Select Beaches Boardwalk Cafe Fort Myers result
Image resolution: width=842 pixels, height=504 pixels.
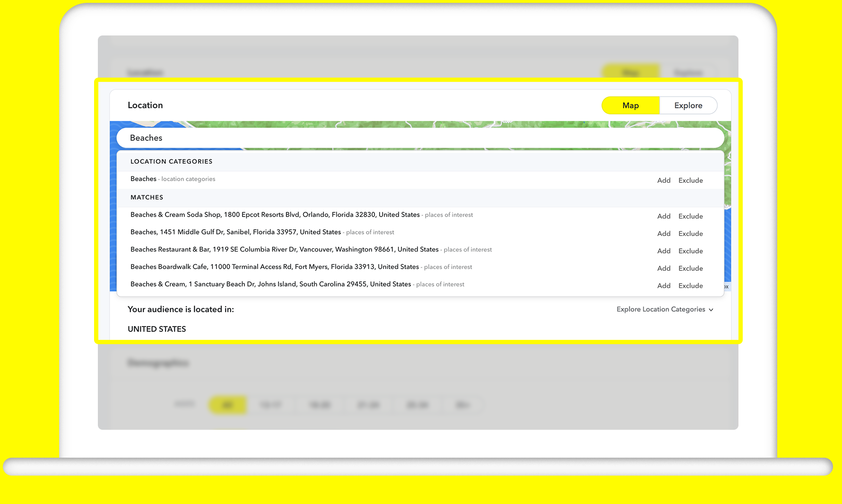(420, 268)
